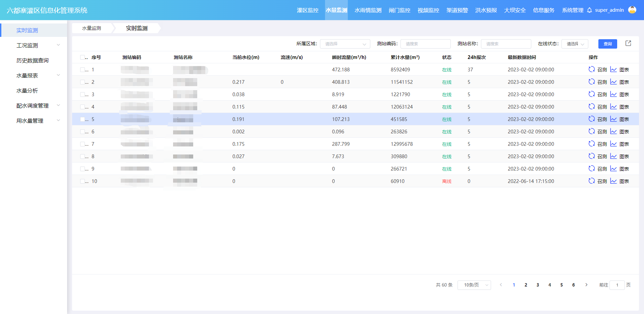This screenshot has height=314, width=644.
Task: Check the checkbox for row 1
Action: tap(82, 70)
